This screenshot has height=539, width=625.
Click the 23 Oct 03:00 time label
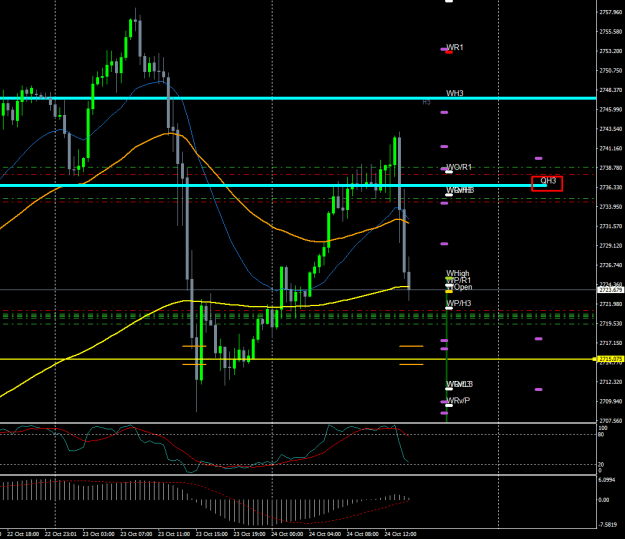click(x=98, y=534)
